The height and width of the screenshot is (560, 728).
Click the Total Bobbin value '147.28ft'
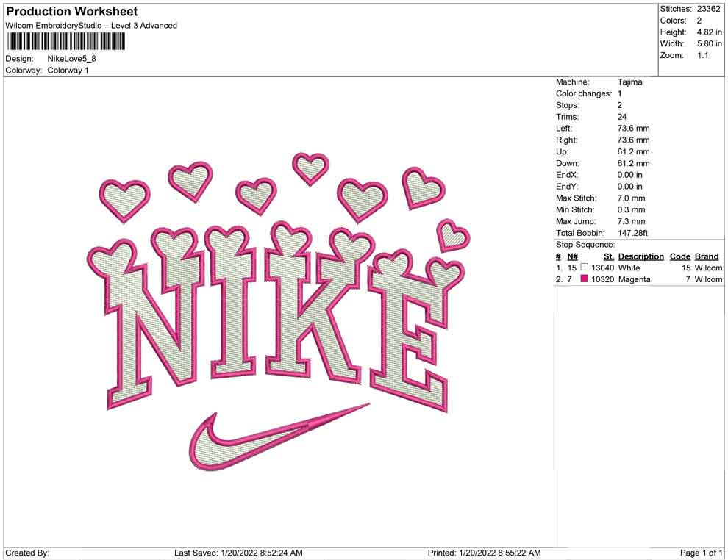[632, 233]
